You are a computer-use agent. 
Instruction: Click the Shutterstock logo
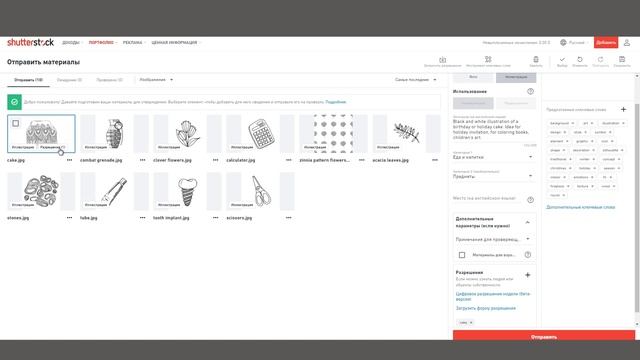tap(30, 42)
